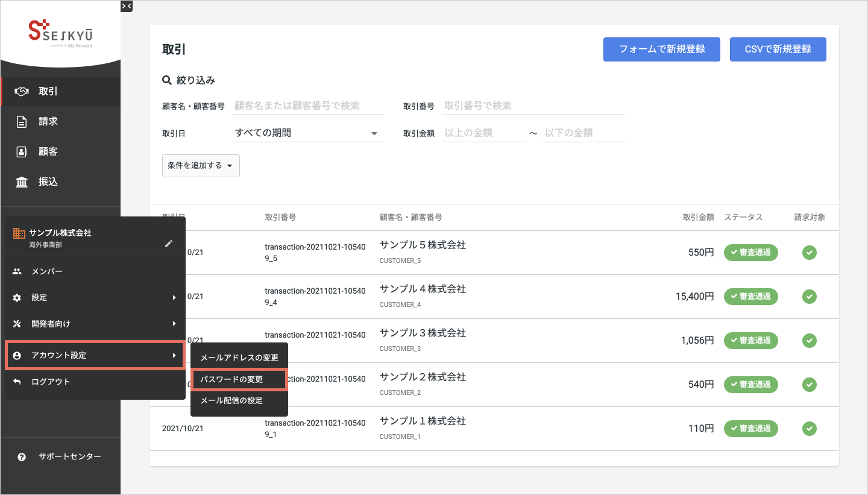
Task: Expand the 条件を追加する dropdown
Action: 201,166
